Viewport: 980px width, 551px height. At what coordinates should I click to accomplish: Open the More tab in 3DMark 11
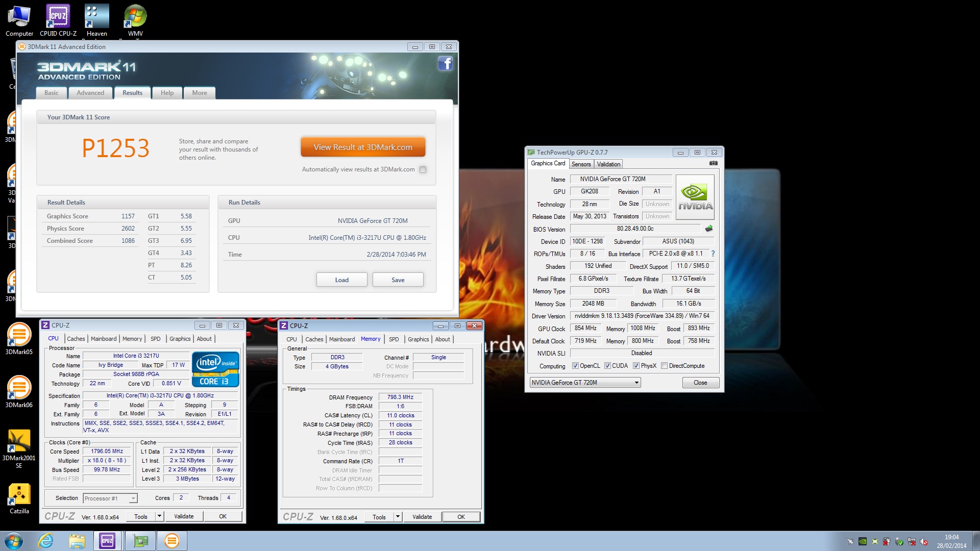point(200,93)
